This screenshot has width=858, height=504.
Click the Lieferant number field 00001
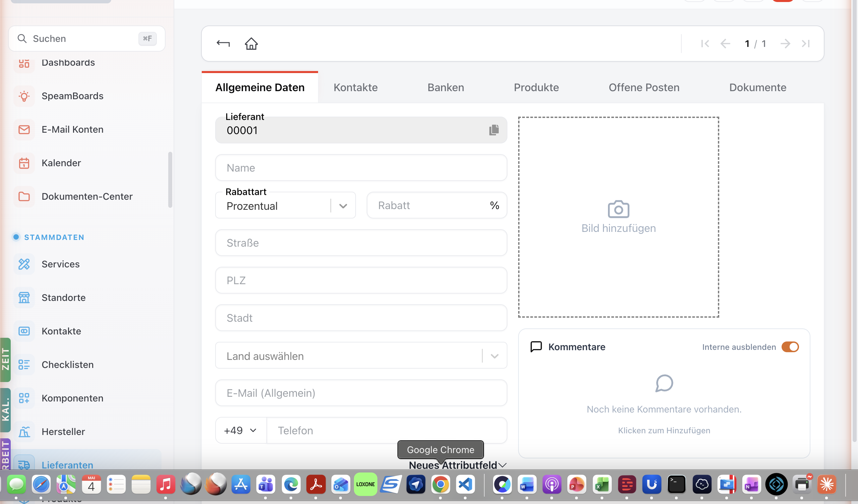pos(361,130)
